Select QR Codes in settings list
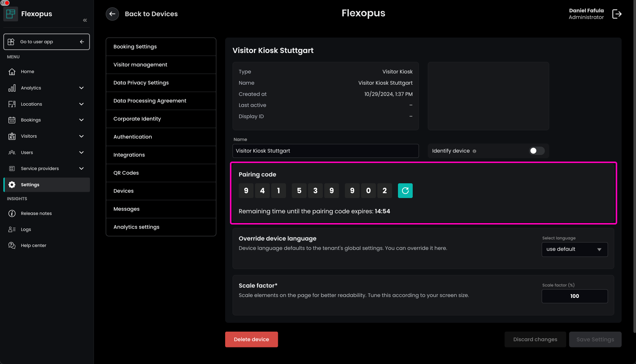This screenshot has width=636, height=364. [161, 173]
